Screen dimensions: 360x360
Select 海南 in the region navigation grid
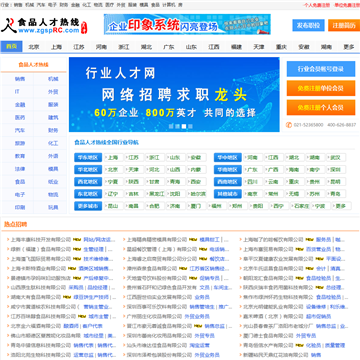tap(294, 170)
